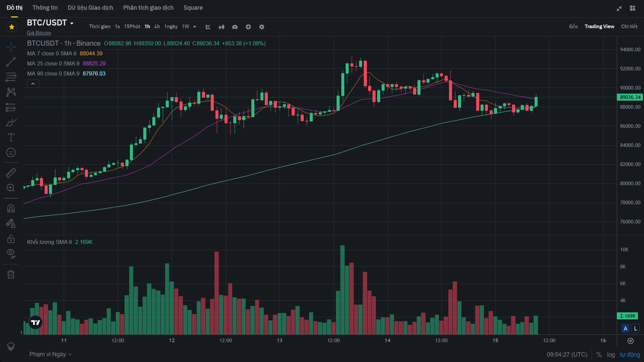Open the text annotation tool

(11, 138)
